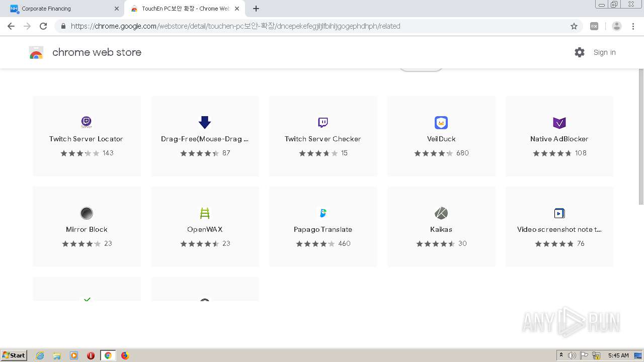
Task: Close the TouchEn PC보안 tab
Action: pos(237,9)
